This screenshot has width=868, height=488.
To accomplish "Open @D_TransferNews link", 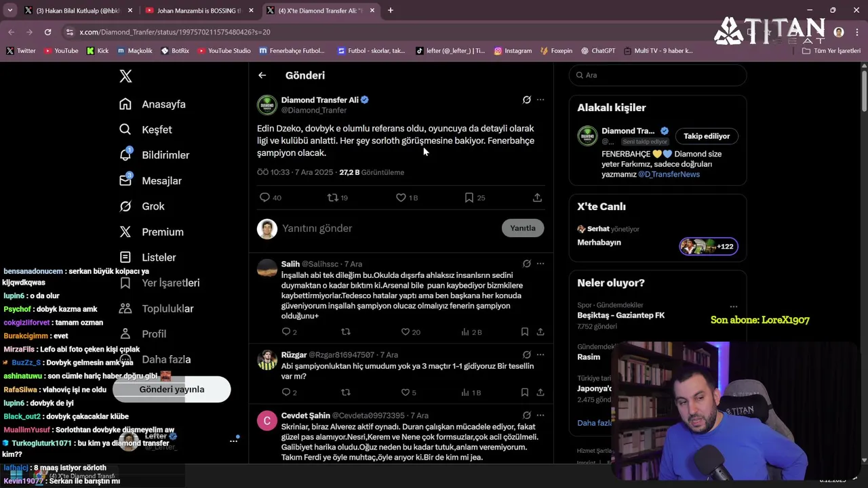I will pyautogui.click(x=669, y=174).
